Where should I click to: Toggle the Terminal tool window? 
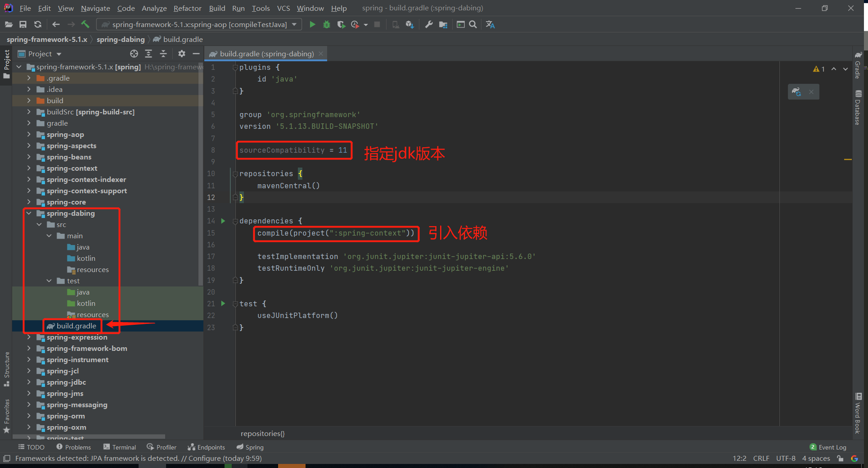pos(119,447)
